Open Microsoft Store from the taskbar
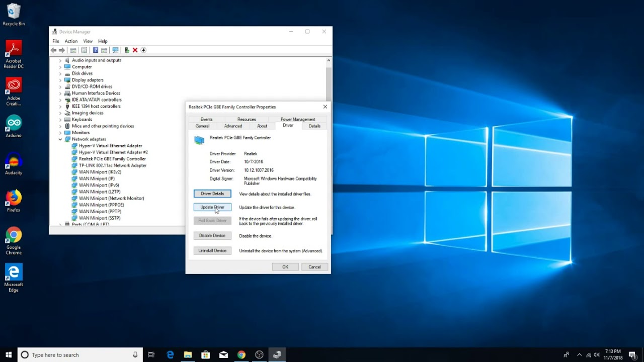 205,354
